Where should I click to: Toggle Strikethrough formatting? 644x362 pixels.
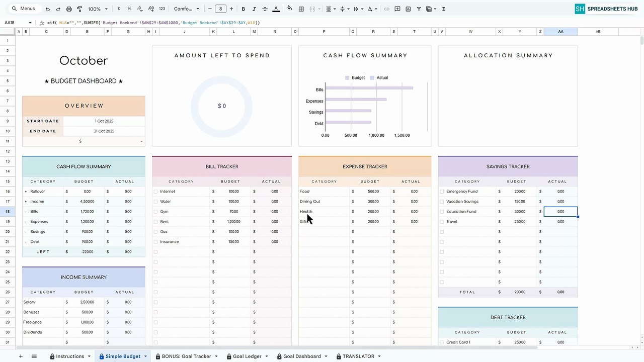click(x=265, y=9)
